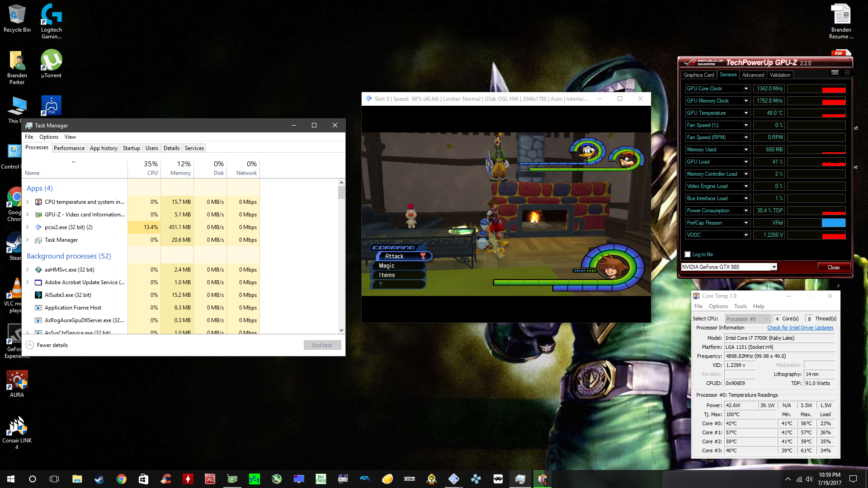
Task: Select the Branden Resume file on desktop
Action: (x=841, y=21)
